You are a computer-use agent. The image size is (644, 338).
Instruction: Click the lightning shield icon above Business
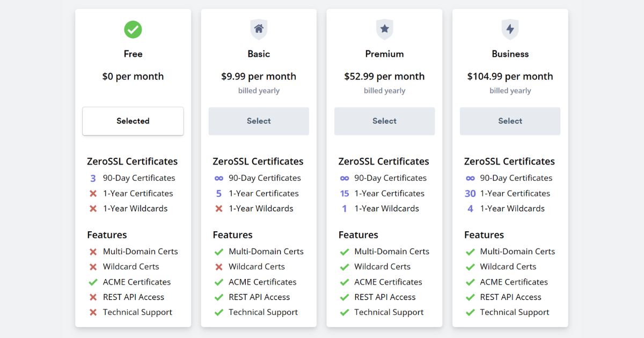[510, 30]
